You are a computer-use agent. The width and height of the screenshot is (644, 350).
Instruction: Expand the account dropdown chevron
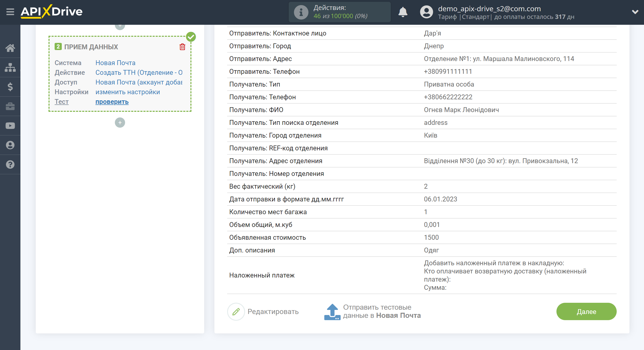click(x=635, y=12)
